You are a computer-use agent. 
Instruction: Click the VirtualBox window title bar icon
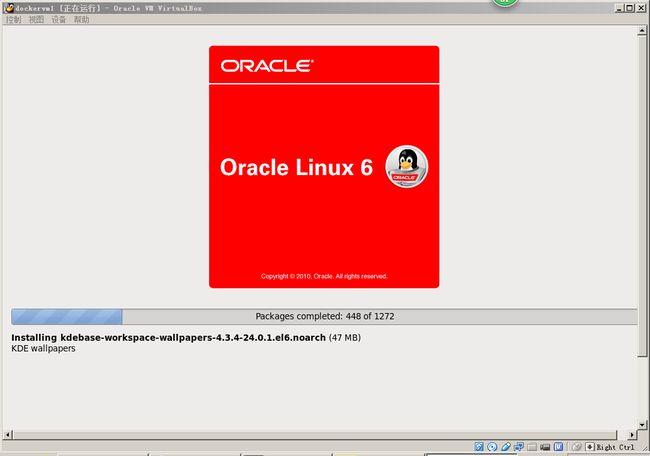pos(8,7)
